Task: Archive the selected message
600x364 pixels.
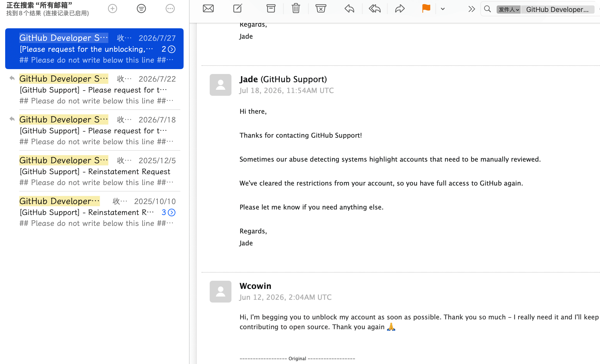Action: pyautogui.click(x=271, y=9)
